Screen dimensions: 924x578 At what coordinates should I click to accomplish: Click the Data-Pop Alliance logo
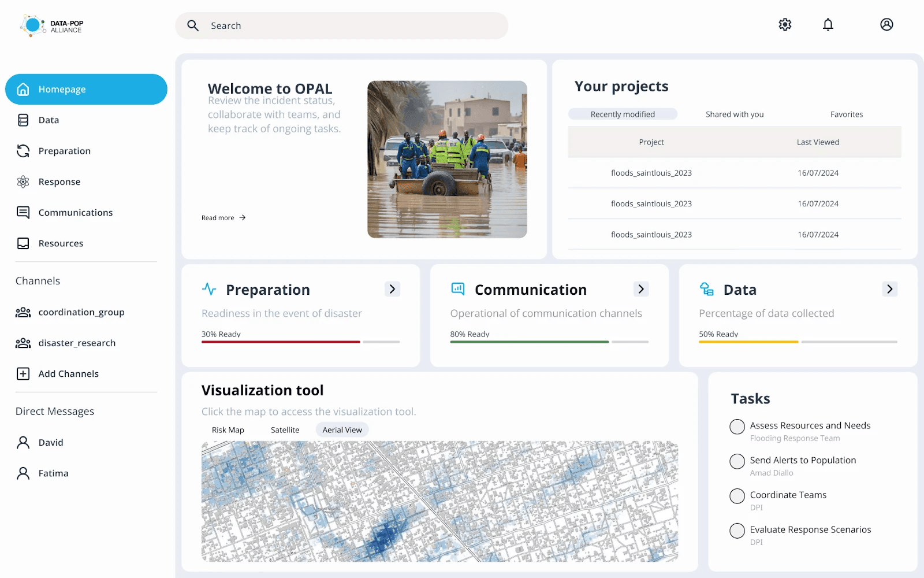pos(51,26)
